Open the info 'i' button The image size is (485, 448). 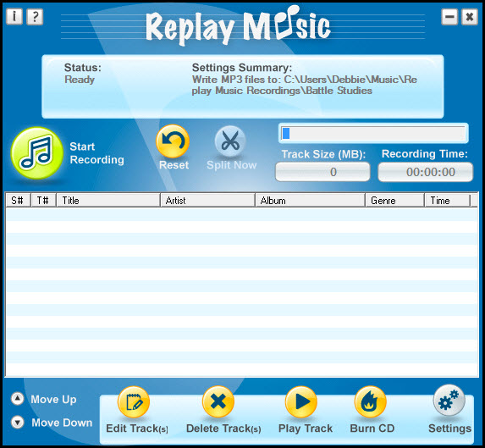coord(14,16)
